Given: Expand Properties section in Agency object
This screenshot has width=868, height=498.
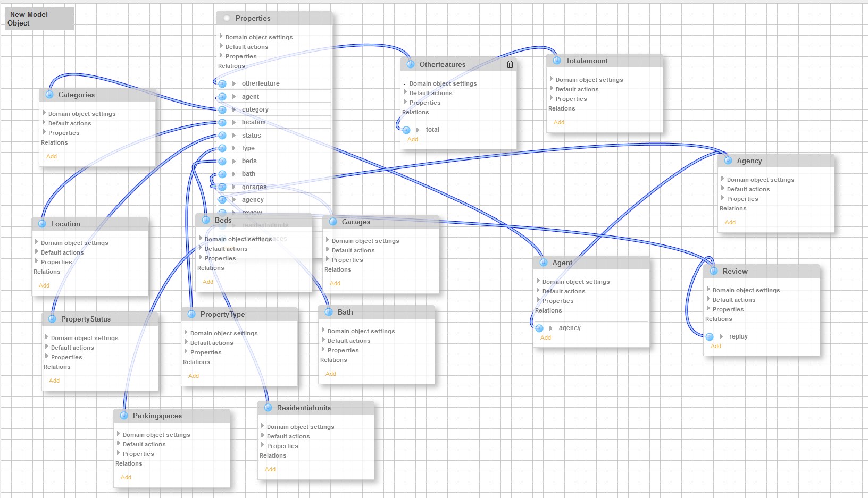Looking at the screenshot, I should pos(723,198).
